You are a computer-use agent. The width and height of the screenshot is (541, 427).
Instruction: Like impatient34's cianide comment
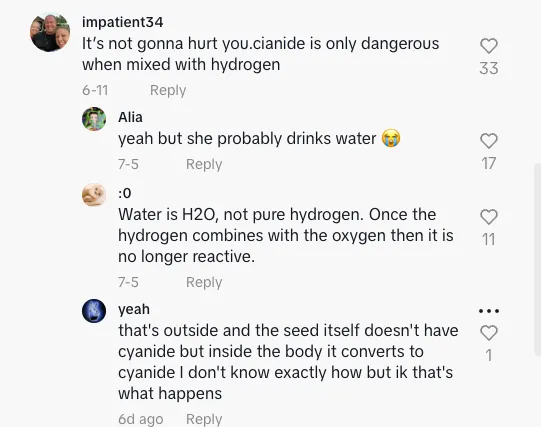tap(489, 46)
